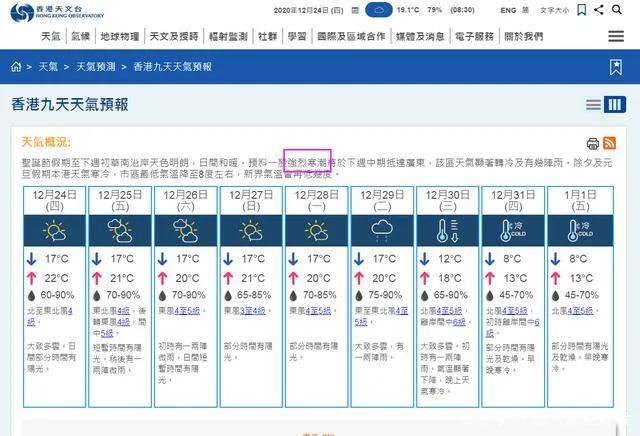The height and width of the screenshot is (436, 640).
Task: Click the 12月24日 sunny intervals weather icon
Action: tap(54, 231)
